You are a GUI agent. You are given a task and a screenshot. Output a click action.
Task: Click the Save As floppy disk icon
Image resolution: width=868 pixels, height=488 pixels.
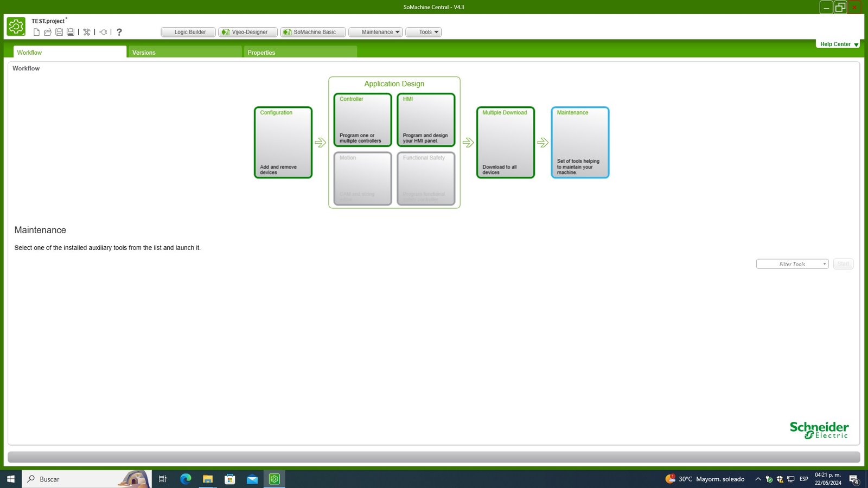[71, 32]
